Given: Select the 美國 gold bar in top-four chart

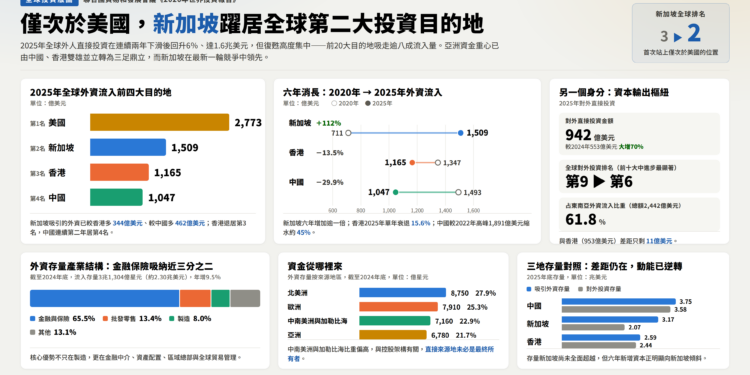Looking at the screenshot, I should tap(159, 122).
